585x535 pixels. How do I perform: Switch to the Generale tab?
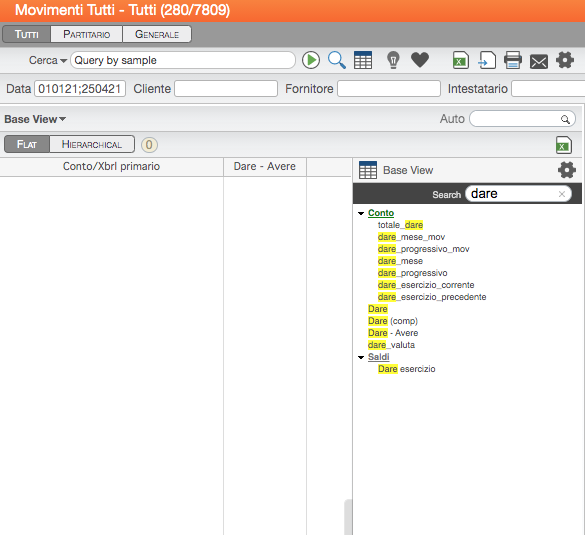pyautogui.click(x=157, y=34)
